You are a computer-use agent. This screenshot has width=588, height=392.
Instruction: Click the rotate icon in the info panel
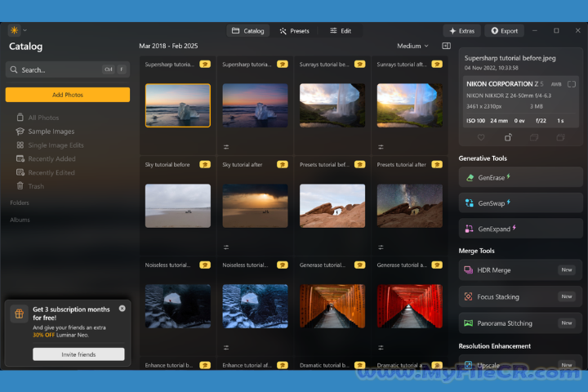(x=508, y=138)
